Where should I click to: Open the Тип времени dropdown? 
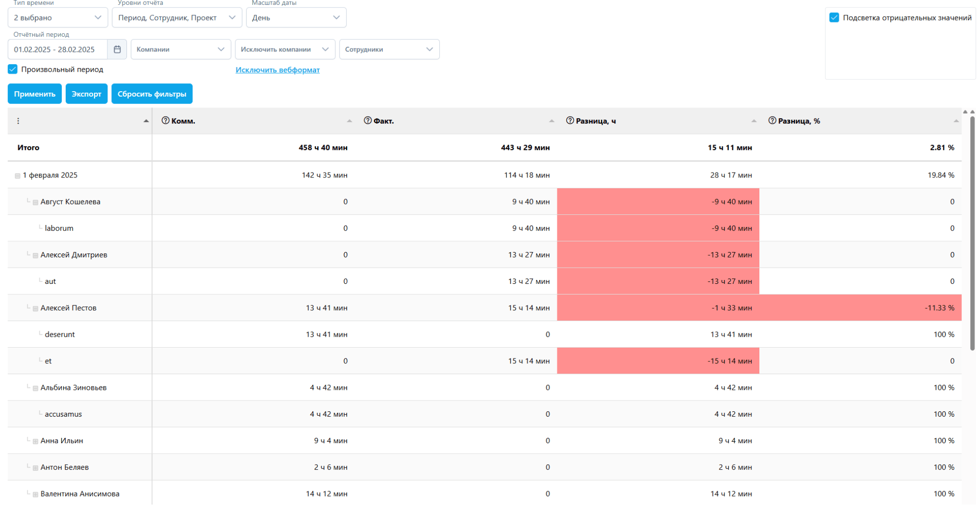pyautogui.click(x=58, y=18)
